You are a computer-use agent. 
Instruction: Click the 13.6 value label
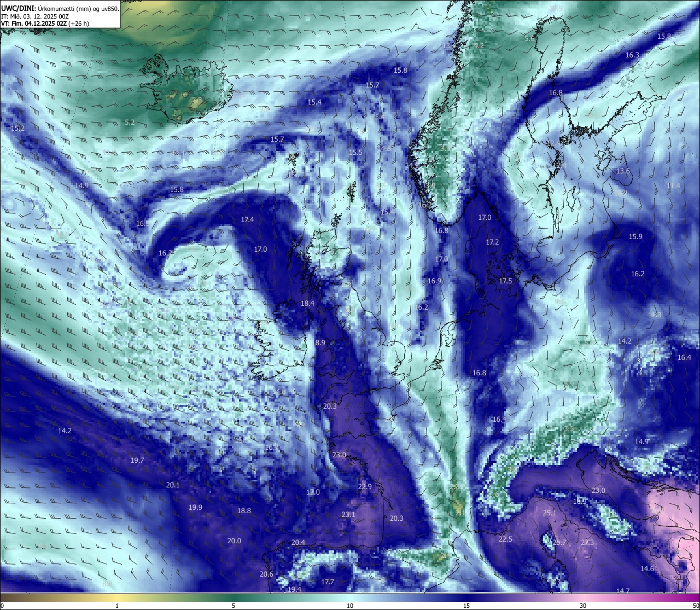[x=623, y=171]
